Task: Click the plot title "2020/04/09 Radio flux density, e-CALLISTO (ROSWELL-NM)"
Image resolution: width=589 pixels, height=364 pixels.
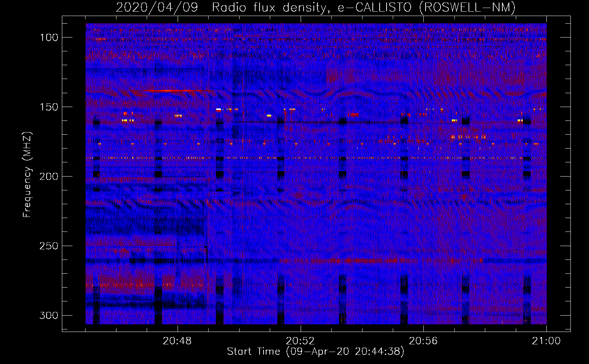Action: coord(316,7)
